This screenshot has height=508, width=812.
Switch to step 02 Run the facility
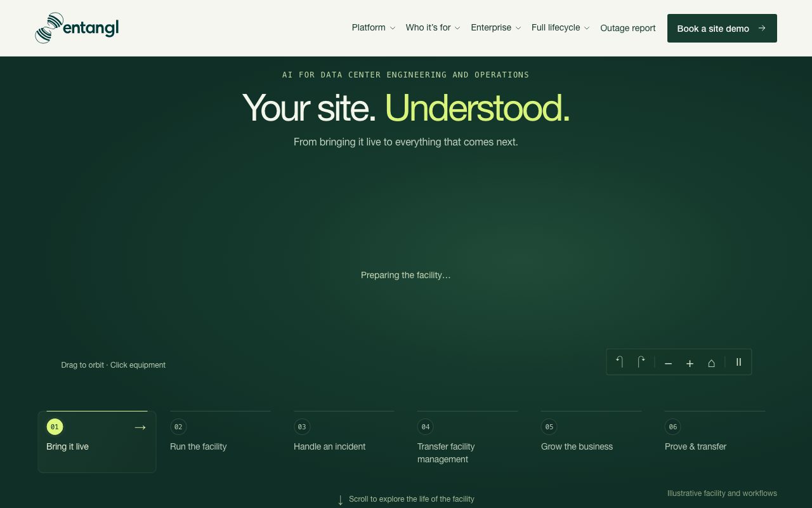(x=220, y=441)
